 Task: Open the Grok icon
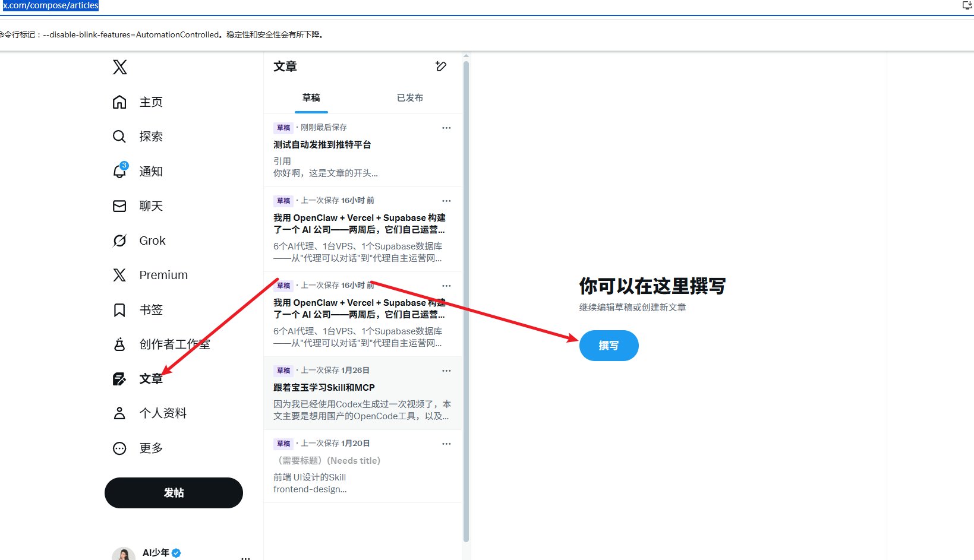click(x=119, y=241)
